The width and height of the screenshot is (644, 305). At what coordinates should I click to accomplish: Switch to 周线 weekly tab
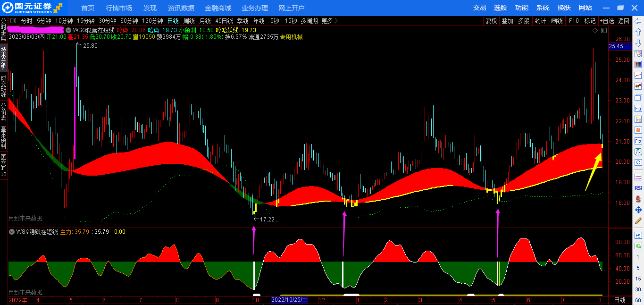click(x=189, y=21)
